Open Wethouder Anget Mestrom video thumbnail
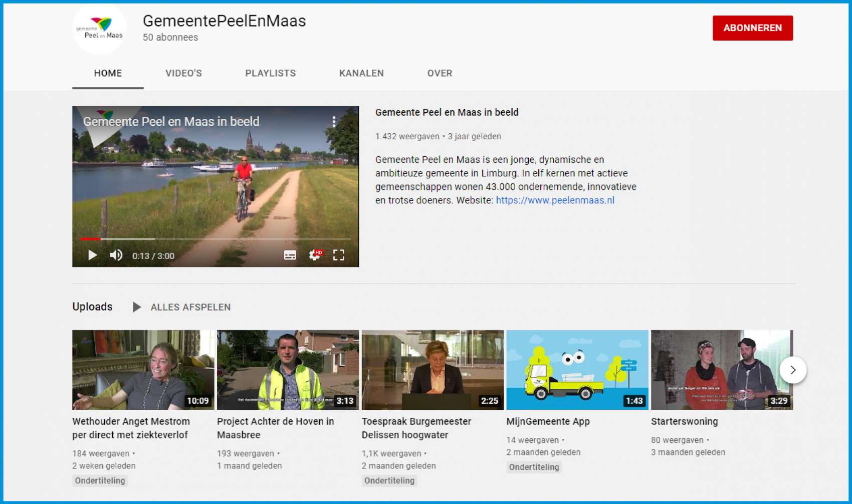852x504 pixels. 143,370
